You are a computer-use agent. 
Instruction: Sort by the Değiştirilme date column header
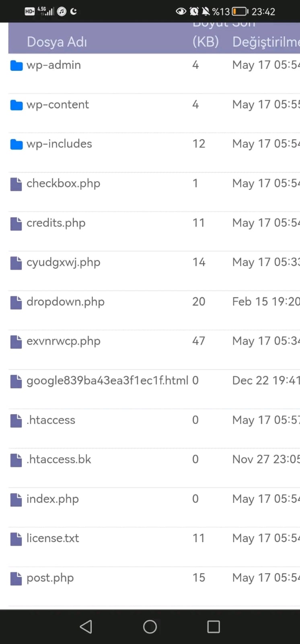[266, 42]
